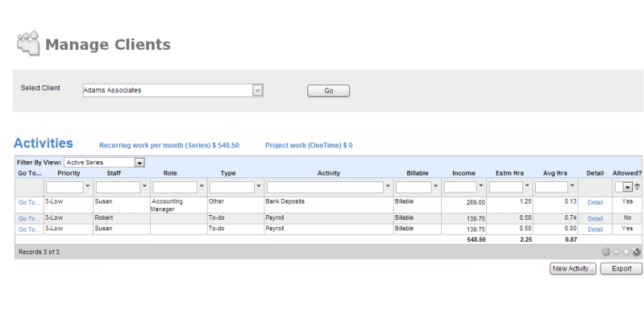Image resolution: width=644 pixels, height=323 pixels.
Task: Open Detail link for Susan's Payroll row
Action: pos(595,230)
